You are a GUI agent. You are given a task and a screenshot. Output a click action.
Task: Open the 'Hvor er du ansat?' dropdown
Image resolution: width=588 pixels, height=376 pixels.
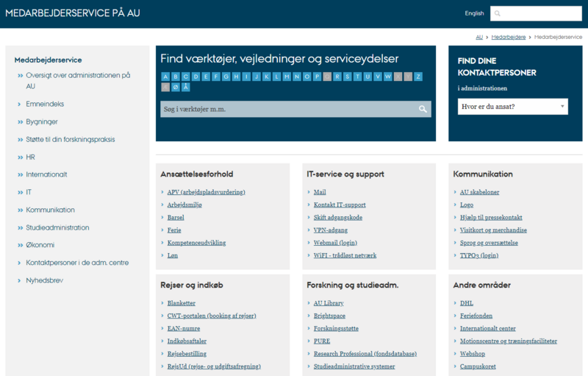[x=512, y=107]
